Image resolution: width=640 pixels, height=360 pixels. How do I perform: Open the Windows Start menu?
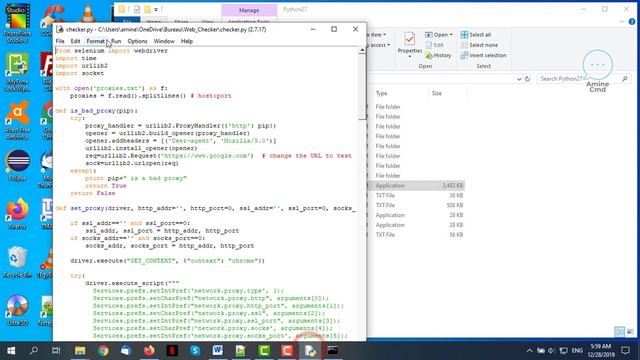[x=11, y=351]
